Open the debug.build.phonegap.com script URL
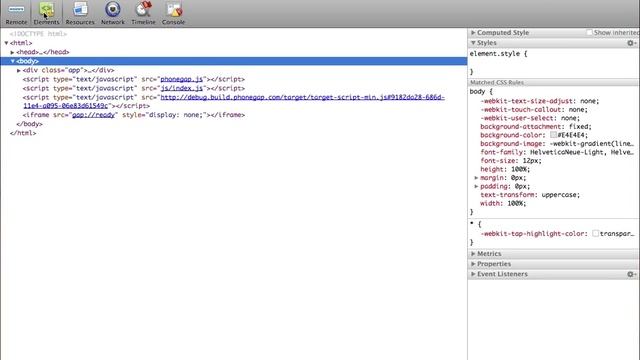The image size is (640, 360). (x=234, y=102)
